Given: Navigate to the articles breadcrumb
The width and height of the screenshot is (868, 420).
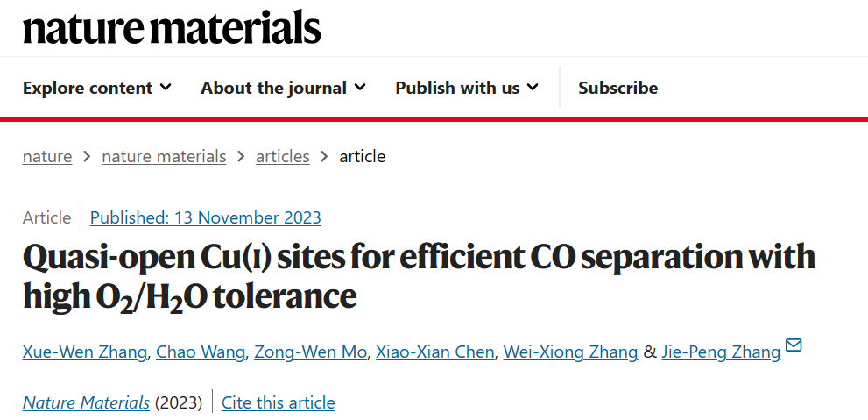Looking at the screenshot, I should point(282,157).
